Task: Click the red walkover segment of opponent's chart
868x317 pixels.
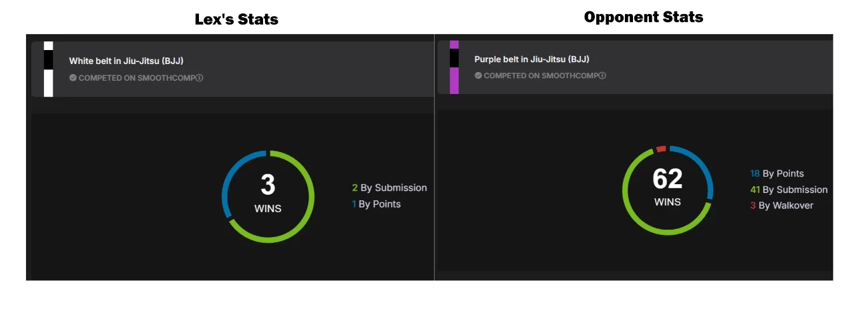Action: click(x=661, y=149)
